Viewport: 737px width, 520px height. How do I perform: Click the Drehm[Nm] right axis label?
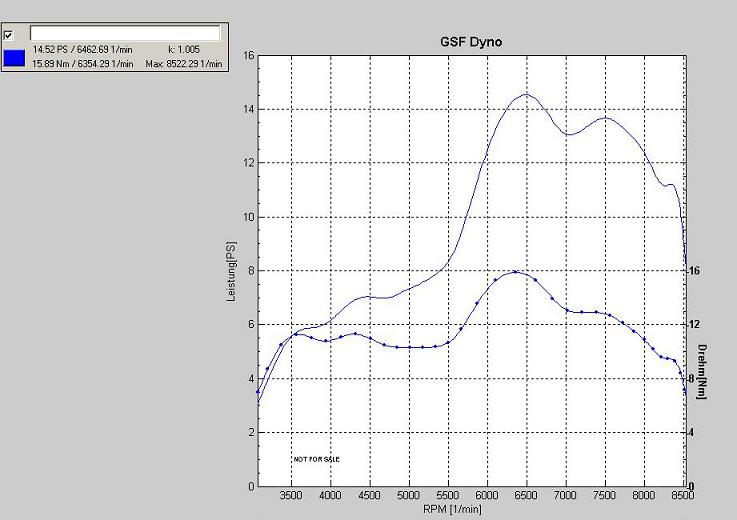702,366
